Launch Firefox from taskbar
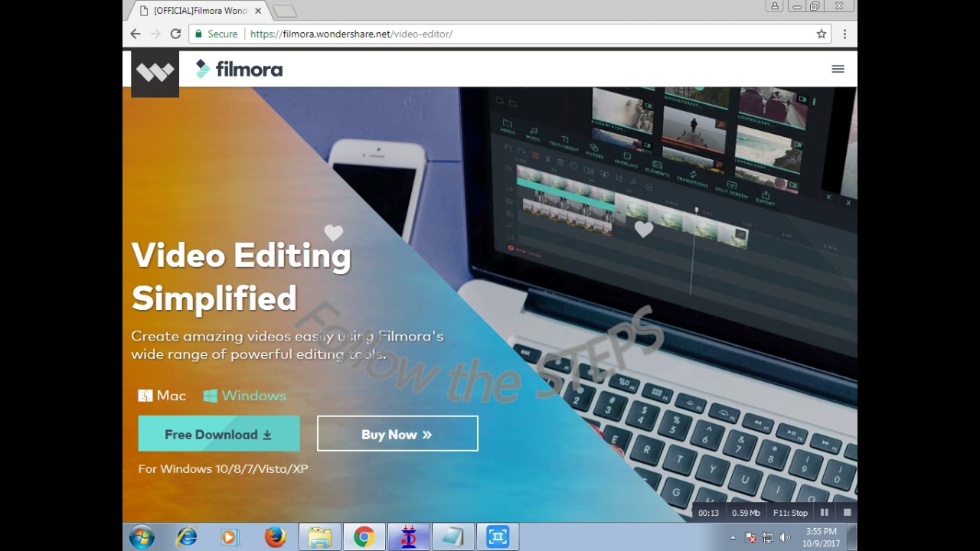The height and width of the screenshot is (551, 980). point(275,537)
